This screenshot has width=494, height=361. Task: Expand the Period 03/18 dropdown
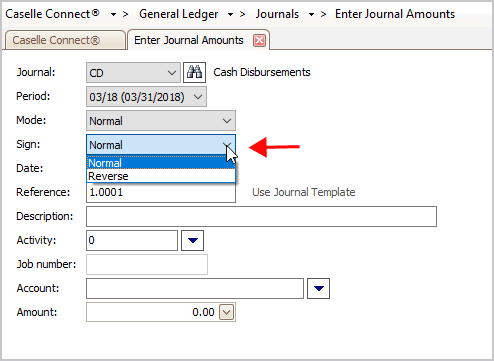tap(198, 97)
